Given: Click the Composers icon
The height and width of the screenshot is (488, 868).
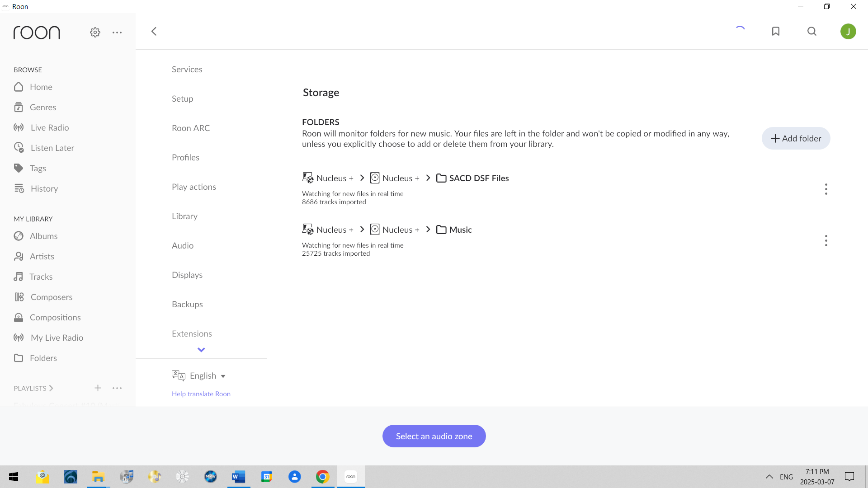Looking at the screenshot, I should (19, 297).
